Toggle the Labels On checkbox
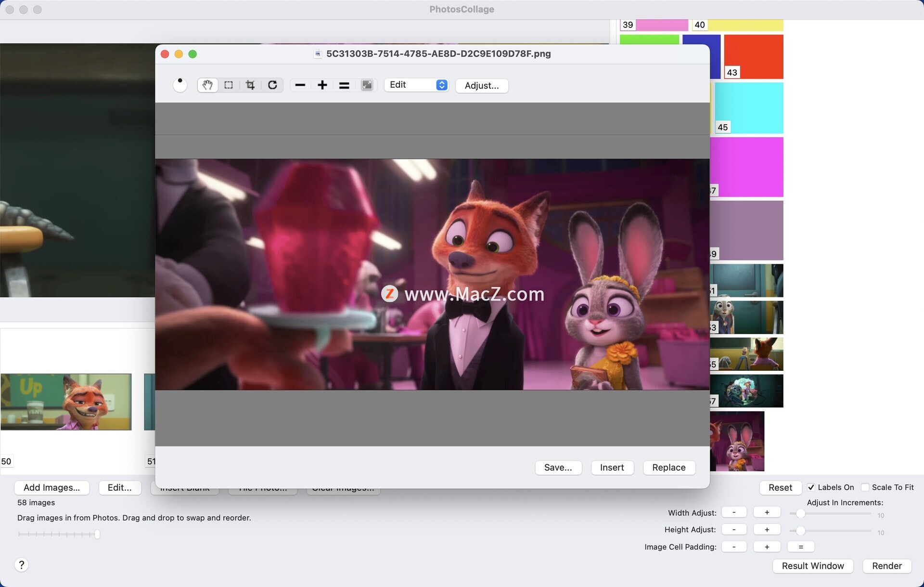This screenshot has width=924, height=587. 811,487
